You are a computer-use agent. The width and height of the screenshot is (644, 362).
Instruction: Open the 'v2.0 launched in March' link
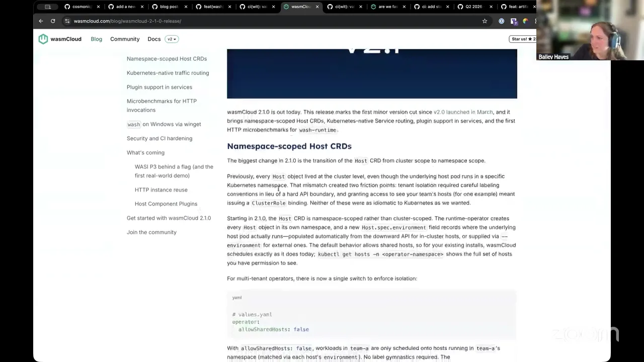[x=463, y=112]
